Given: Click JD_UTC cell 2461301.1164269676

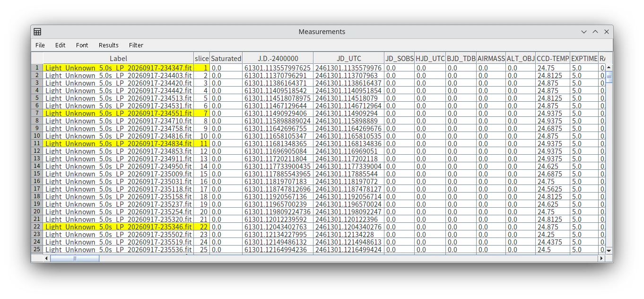Looking at the screenshot, I should (348, 128).
